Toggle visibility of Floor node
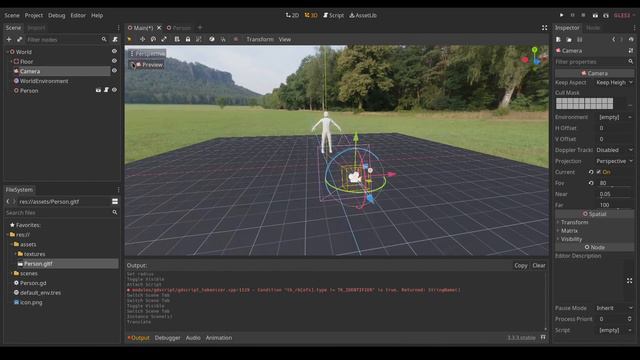Screen dimensions: 640x360 pyautogui.click(x=114, y=61)
